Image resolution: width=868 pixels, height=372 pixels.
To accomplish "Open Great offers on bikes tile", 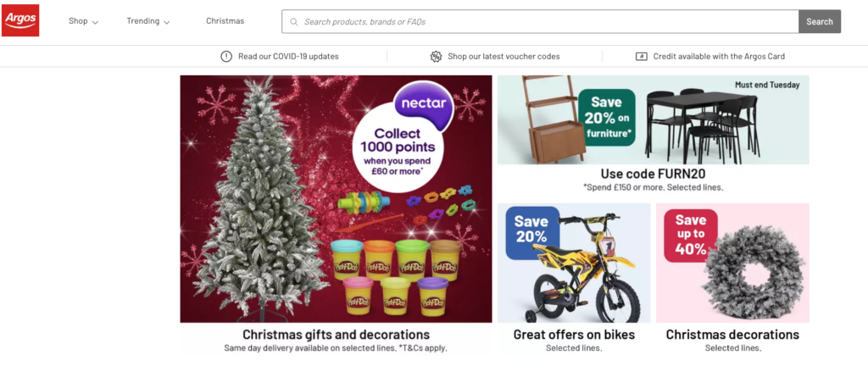I will tap(574, 279).
